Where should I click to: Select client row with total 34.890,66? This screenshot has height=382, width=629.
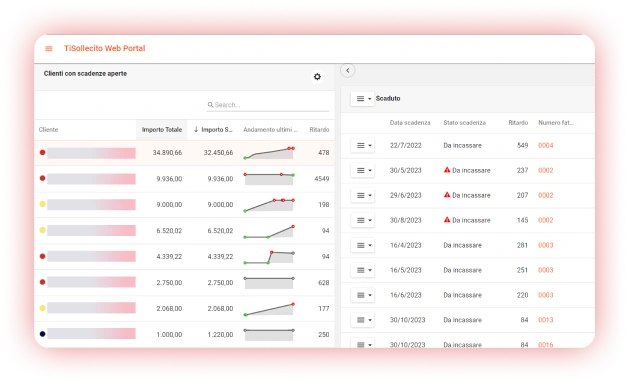[x=185, y=152]
